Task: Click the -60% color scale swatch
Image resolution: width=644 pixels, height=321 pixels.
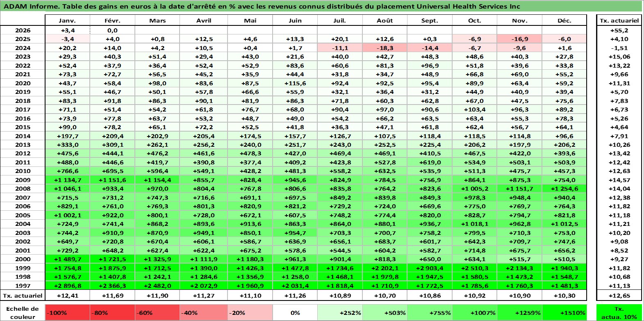Action: (x=157, y=312)
